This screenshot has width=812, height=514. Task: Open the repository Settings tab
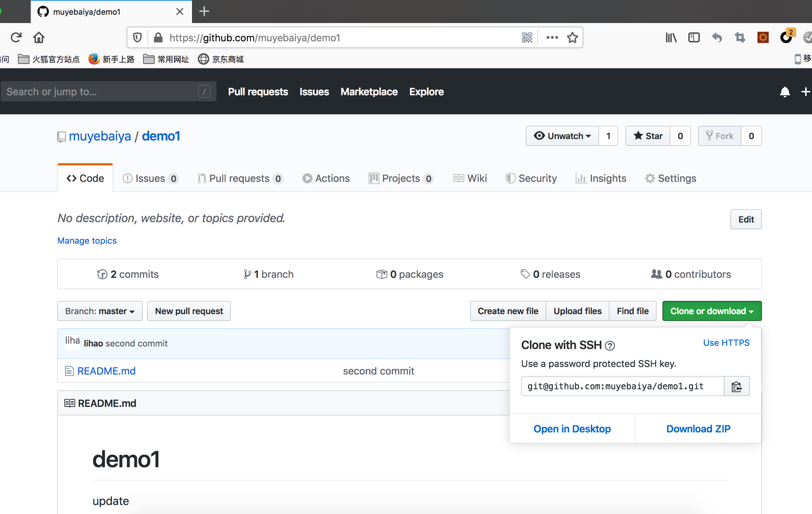[671, 178]
